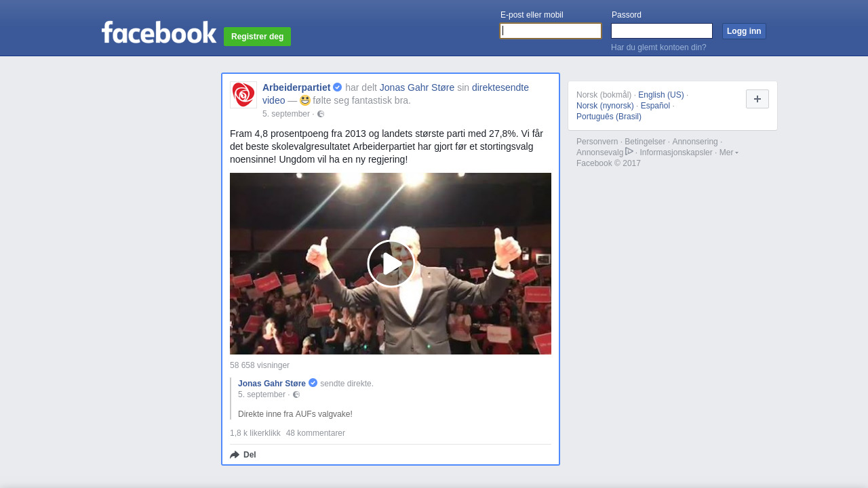Open the forgotten account link
868x488 pixels.
coord(658,47)
